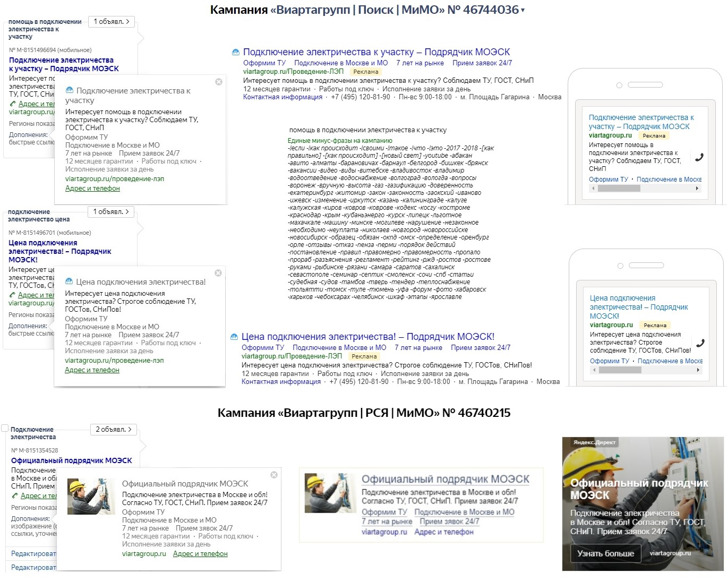Open '7 лет на рынке' under desktop 'Подключение электричества' ad

coord(420,63)
